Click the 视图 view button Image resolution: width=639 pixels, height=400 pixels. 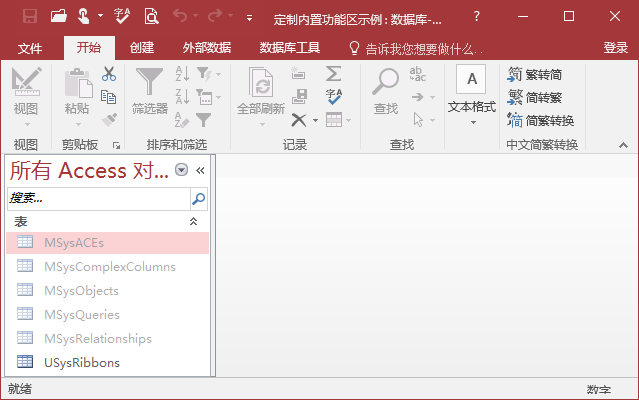point(26,97)
